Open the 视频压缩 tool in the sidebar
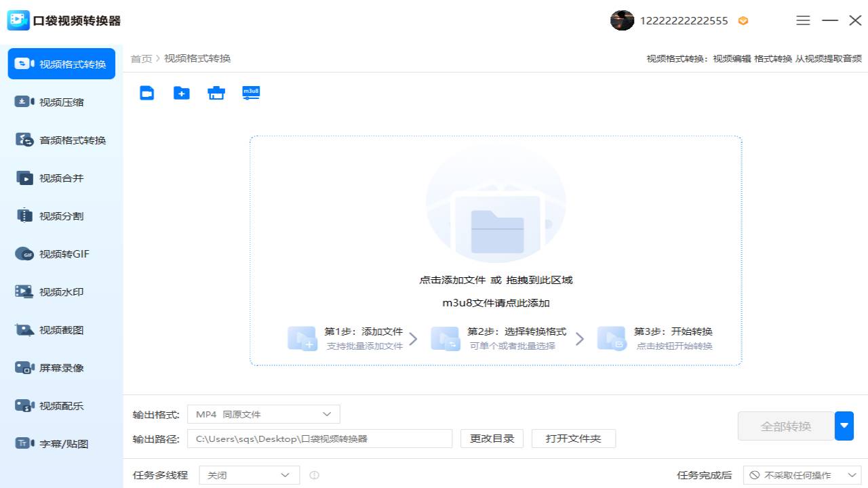The width and height of the screenshot is (868, 488). click(x=61, y=102)
